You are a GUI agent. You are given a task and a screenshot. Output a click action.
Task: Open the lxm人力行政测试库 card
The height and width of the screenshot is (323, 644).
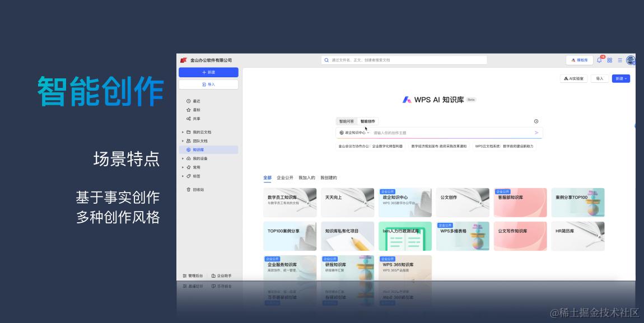coord(405,236)
